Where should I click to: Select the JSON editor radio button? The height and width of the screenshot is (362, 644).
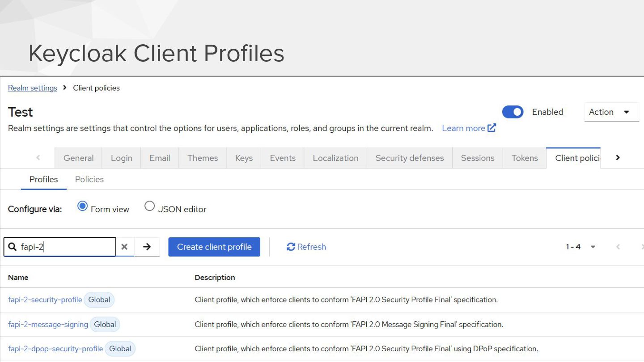click(149, 206)
